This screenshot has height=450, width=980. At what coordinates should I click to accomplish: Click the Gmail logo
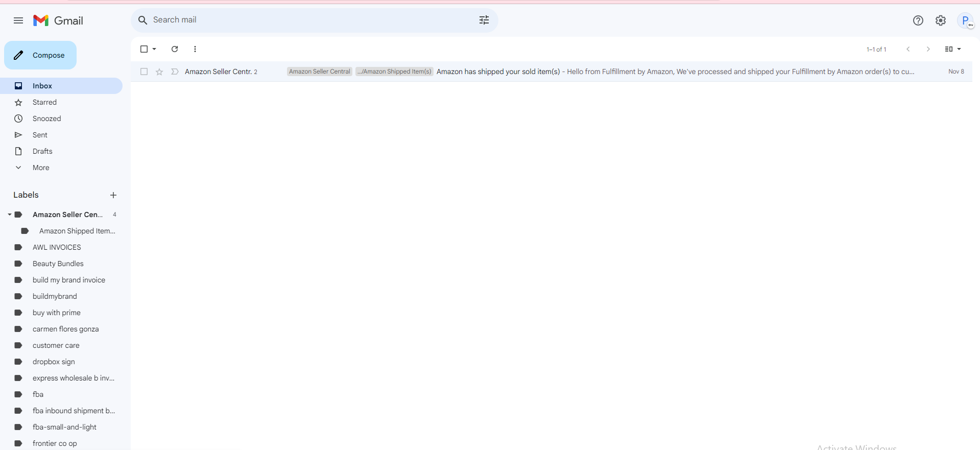(58, 20)
